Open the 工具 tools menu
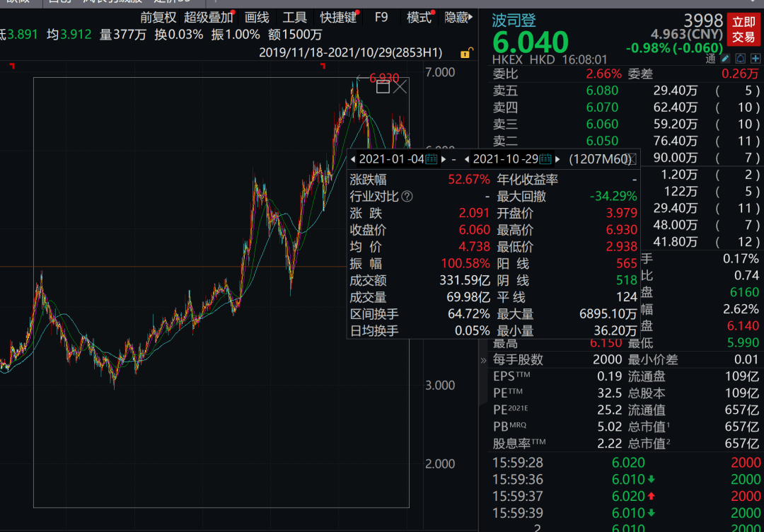The height and width of the screenshot is (532, 764). tap(295, 18)
